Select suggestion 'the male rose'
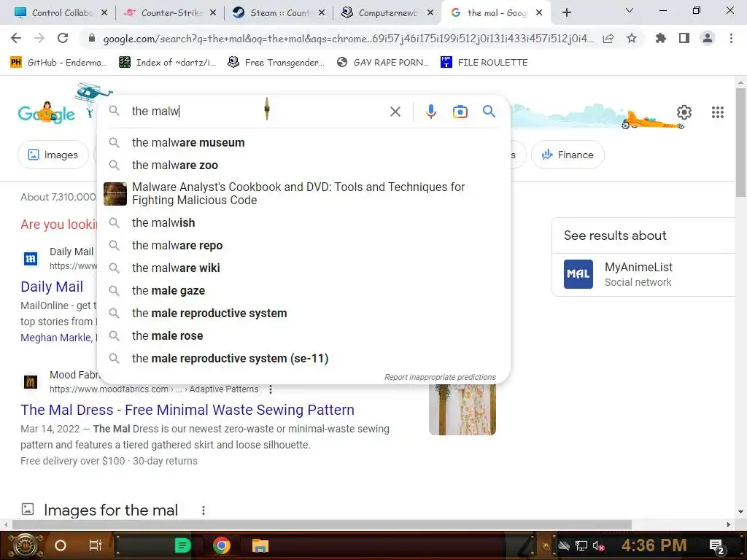 point(303,335)
